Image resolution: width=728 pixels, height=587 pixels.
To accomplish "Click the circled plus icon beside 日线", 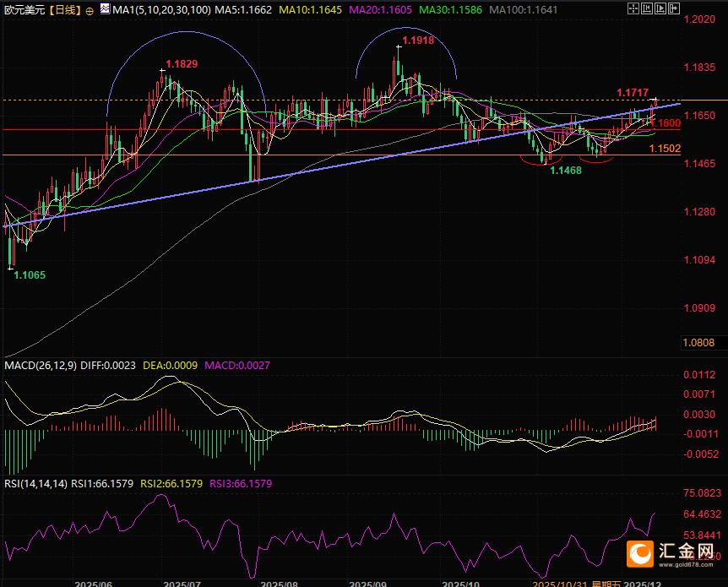I will coord(90,10).
